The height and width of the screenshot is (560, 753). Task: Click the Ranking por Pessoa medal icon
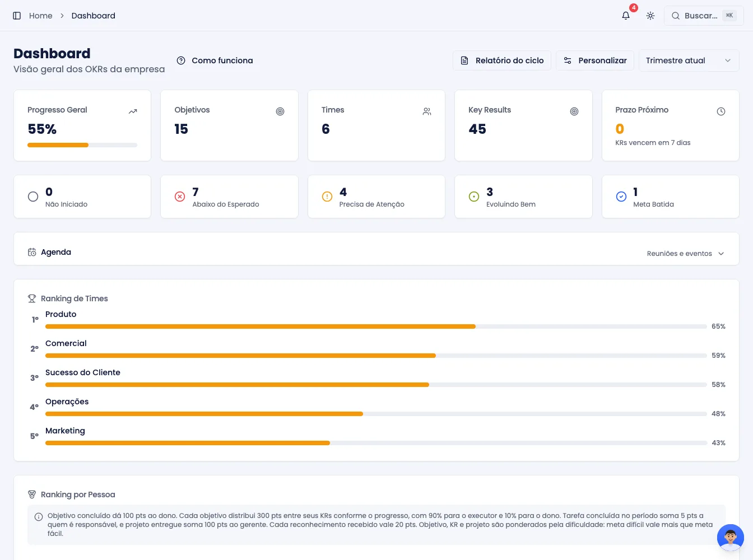(32, 494)
